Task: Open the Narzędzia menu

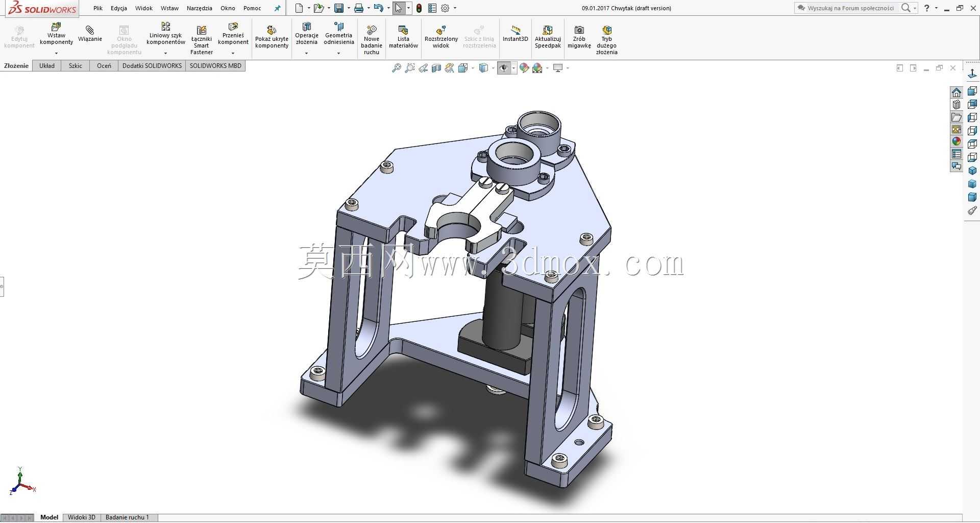Action: pos(200,8)
